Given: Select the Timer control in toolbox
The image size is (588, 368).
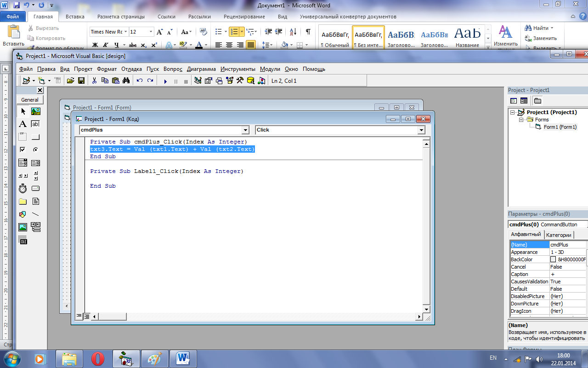Looking at the screenshot, I should click(x=23, y=189).
